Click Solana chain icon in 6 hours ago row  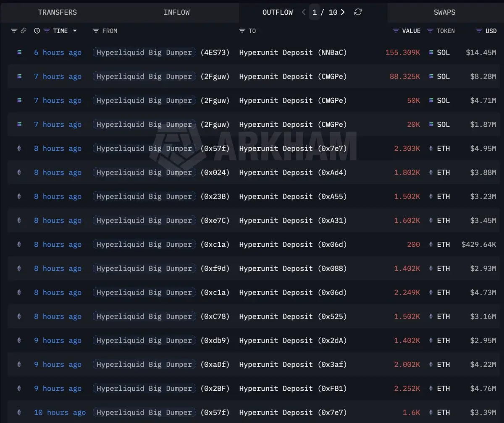[19, 52]
